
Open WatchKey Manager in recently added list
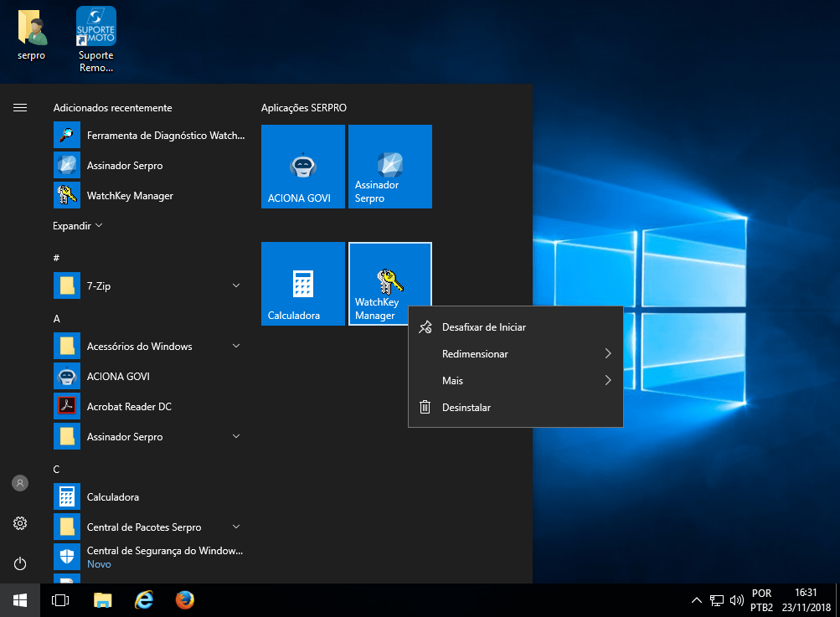pyautogui.click(x=130, y=196)
